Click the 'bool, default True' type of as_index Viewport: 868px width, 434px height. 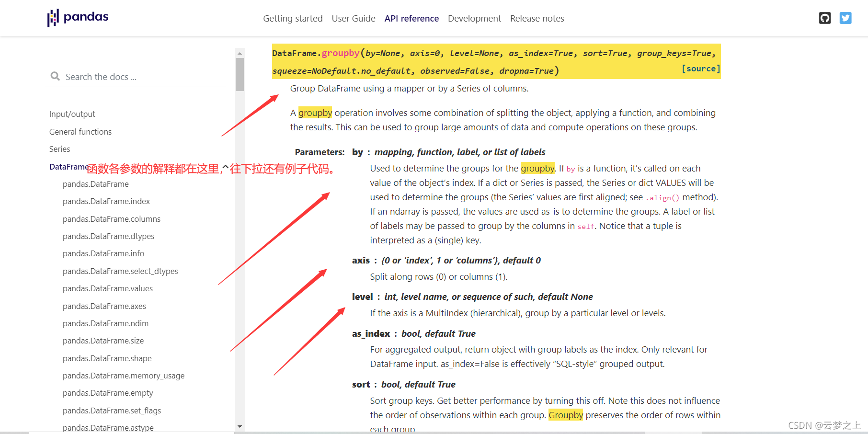pyautogui.click(x=438, y=333)
